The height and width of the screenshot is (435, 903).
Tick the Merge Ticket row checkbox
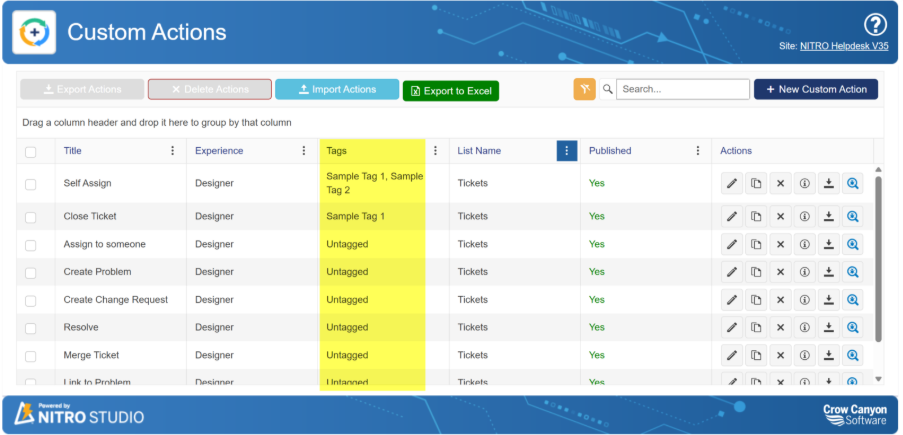(x=31, y=355)
